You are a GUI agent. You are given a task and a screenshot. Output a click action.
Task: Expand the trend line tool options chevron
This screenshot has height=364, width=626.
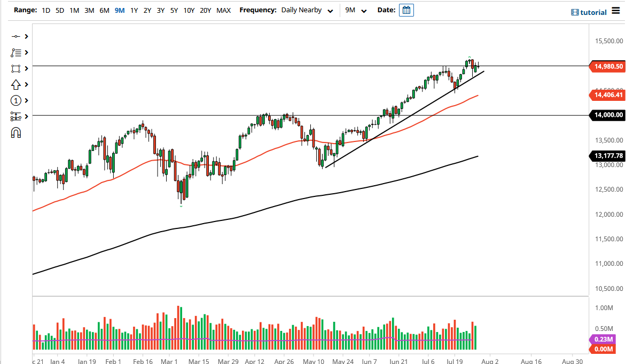26,36
